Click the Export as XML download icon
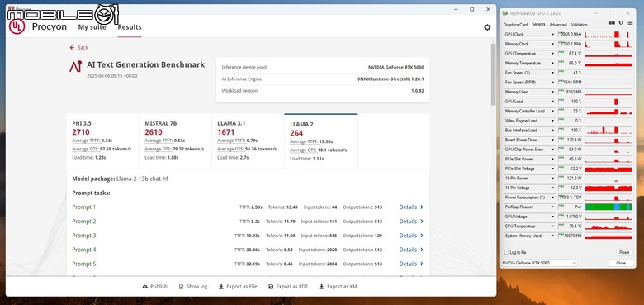This screenshot has height=305, width=644. (322, 287)
